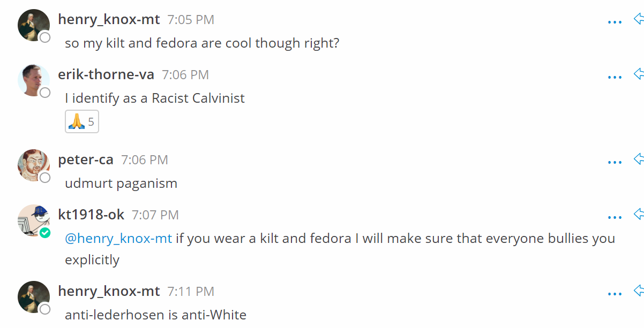Click the peter-ca username

pyautogui.click(x=86, y=160)
